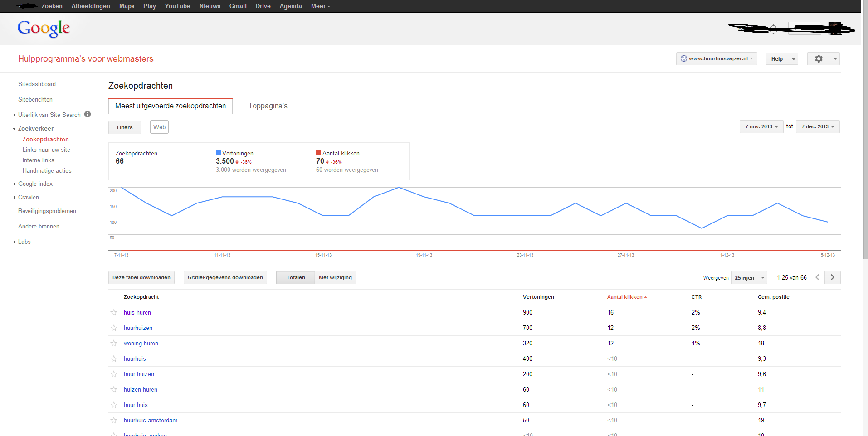The height and width of the screenshot is (436, 868).
Task: Open the Help dropdown
Action: 781,59
